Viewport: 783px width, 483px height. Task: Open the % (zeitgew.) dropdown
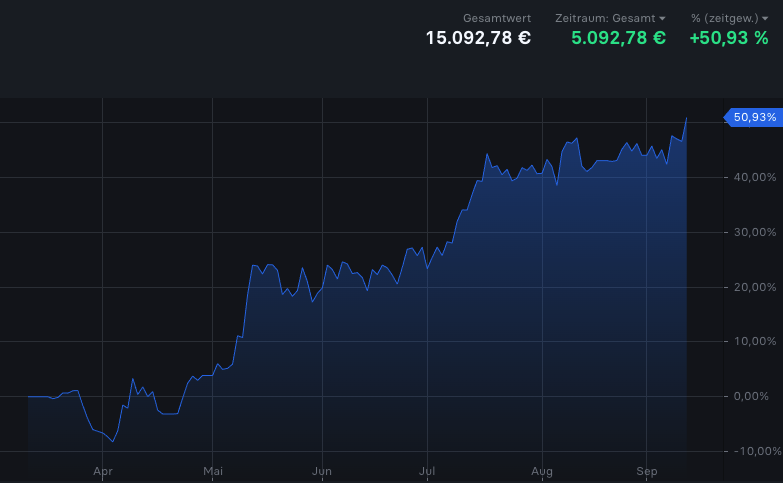pyautogui.click(x=729, y=18)
